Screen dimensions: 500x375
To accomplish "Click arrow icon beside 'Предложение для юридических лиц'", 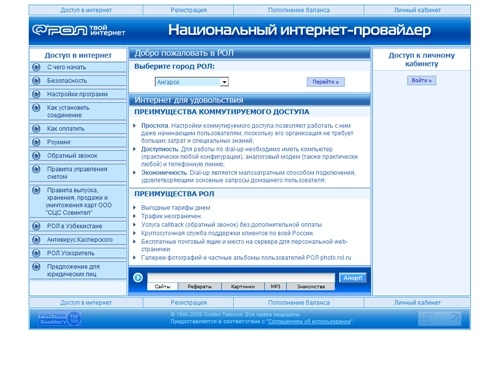I will click(36, 267).
